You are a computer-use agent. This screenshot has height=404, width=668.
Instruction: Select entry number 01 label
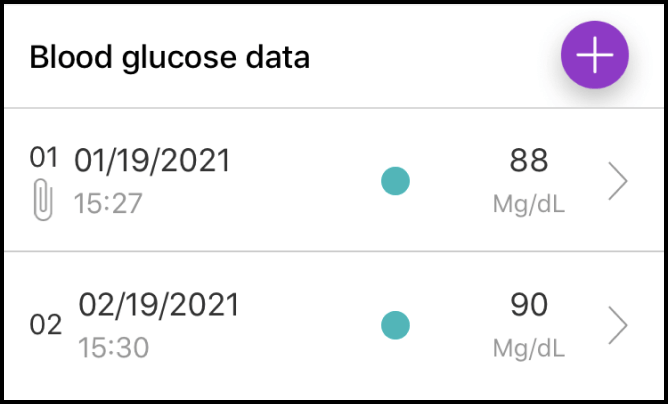43,157
